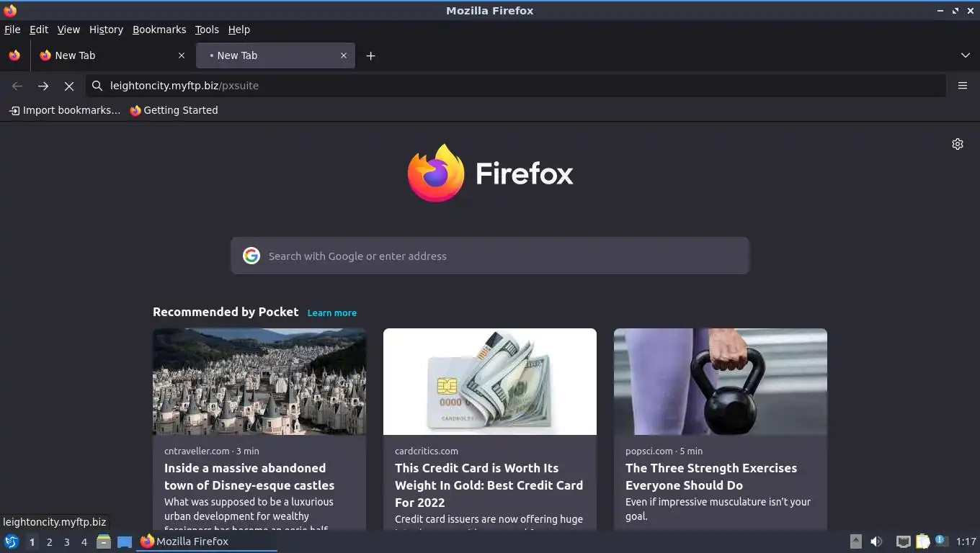Click 'Recommended by Pocket' heading

pyautogui.click(x=226, y=312)
